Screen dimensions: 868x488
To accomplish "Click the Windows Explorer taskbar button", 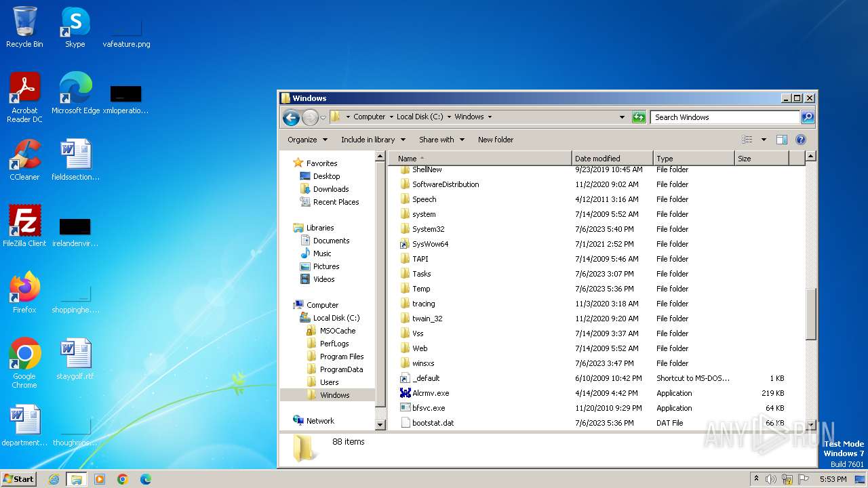I will [76, 479].
